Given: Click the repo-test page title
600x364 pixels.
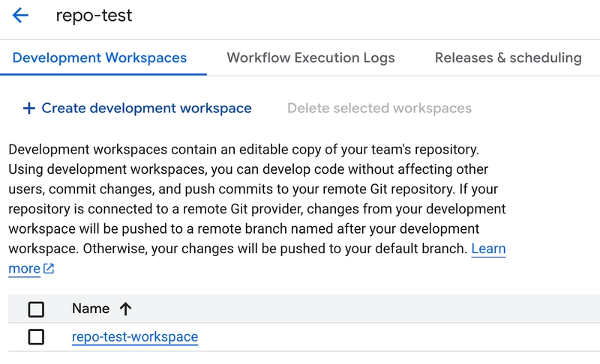Looking at the screenshot, I should click(94, 16).
